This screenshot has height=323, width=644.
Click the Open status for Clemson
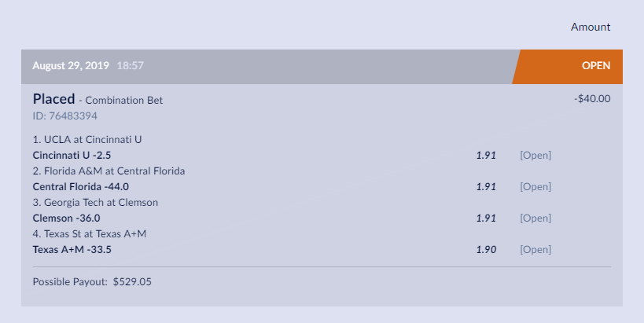(535, 218)
